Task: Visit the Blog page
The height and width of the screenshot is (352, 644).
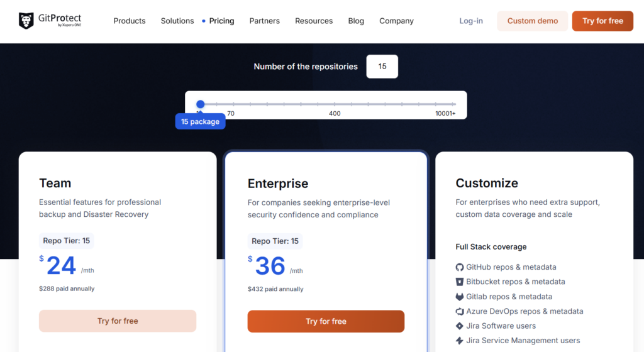Action: pos(356,21)
